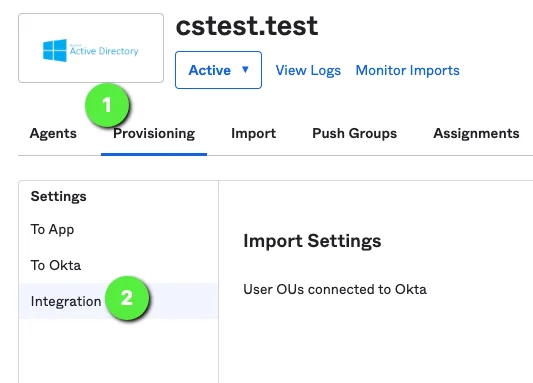Go to the Import tab
Image resolution: width=533 pixels, height=383 pixels.
254,133
